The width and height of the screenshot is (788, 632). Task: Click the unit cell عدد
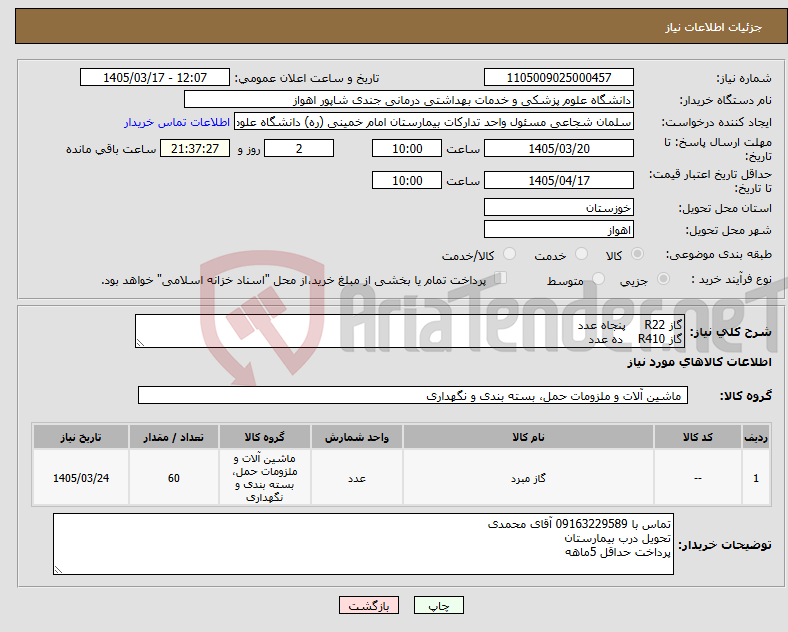click(357, 478)
